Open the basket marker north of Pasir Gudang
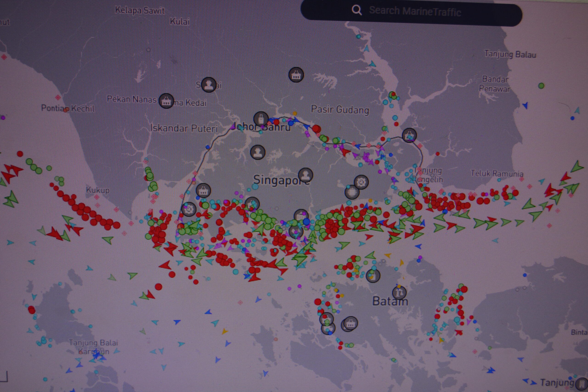588x392 pixels. 296,75
